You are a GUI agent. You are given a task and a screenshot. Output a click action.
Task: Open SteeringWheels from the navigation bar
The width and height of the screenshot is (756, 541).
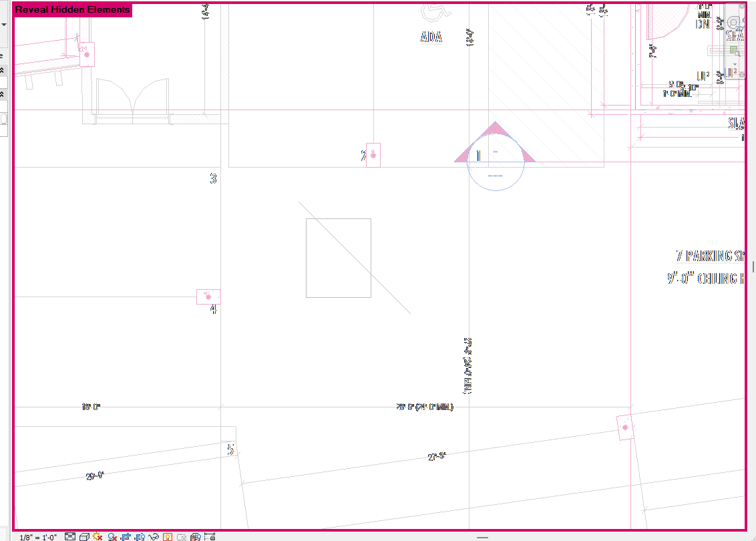(x=733, y=22)
